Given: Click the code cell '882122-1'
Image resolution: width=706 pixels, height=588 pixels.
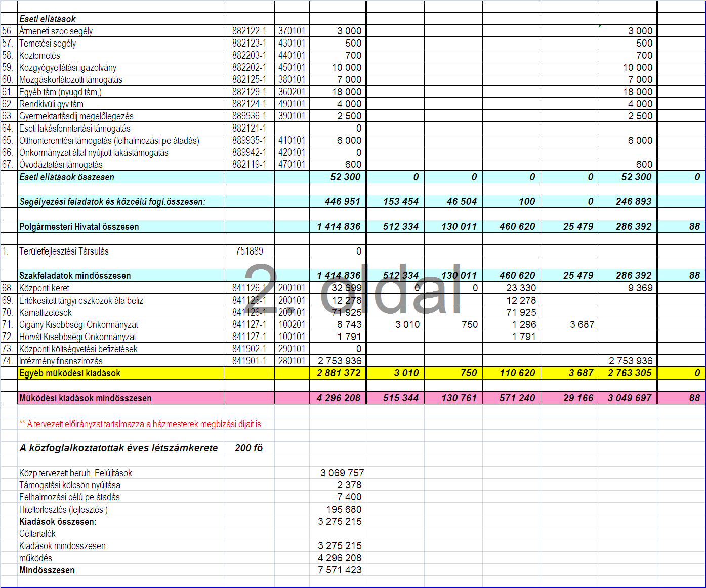Looking at the screenshot, I should [x=250, y=31].
